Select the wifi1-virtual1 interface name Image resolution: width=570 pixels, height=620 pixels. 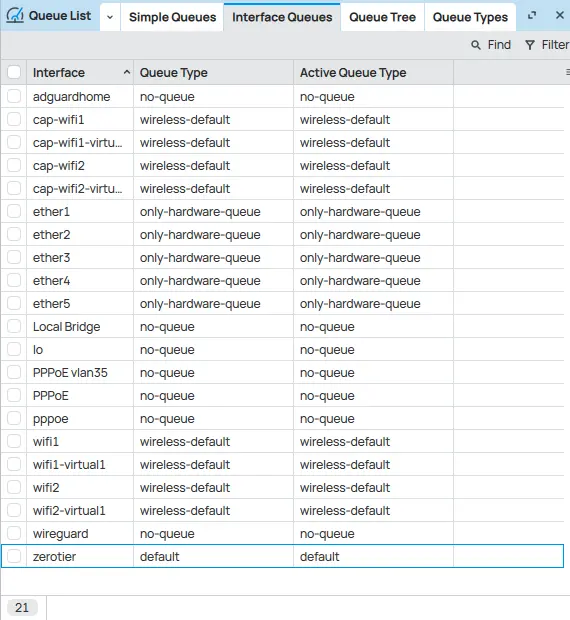(x=69, y=464)
